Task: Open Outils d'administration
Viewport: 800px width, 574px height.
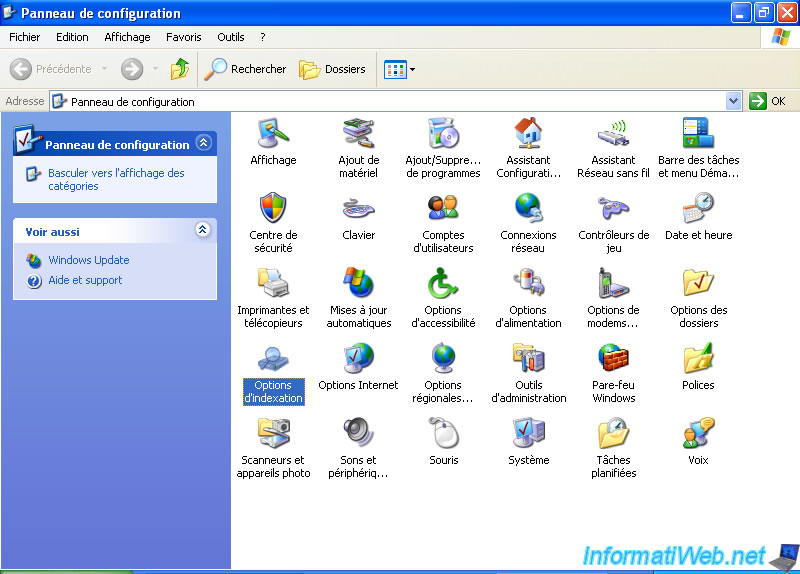Action: click(529, 373)
